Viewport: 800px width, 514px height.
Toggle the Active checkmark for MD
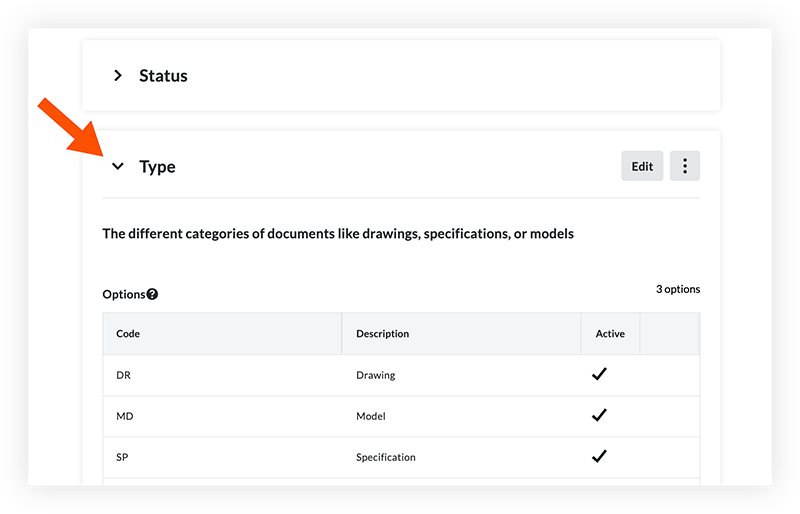[600, 416]
